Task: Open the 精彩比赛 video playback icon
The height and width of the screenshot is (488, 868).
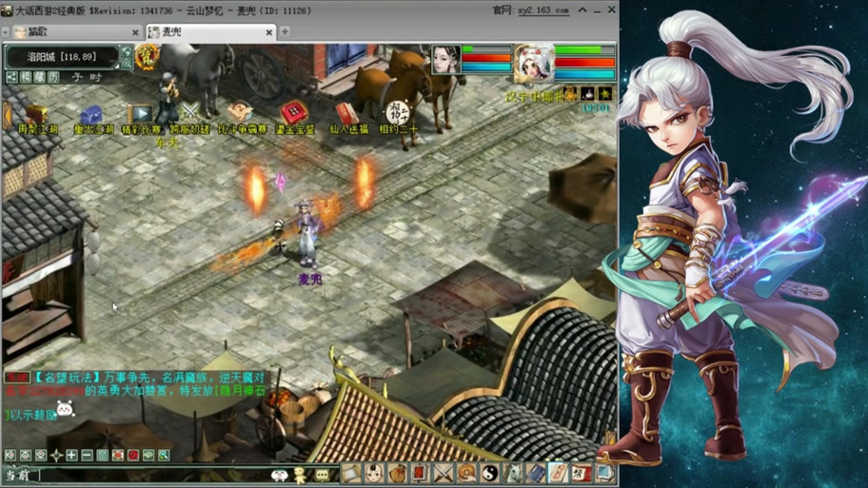Action: tap(142, 114)
